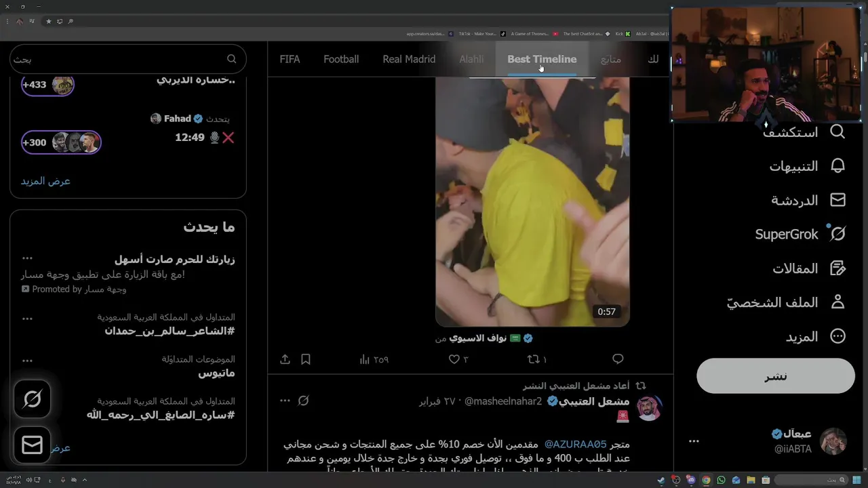
Task: Repost the video post with retweet icon
Action: 533,359
